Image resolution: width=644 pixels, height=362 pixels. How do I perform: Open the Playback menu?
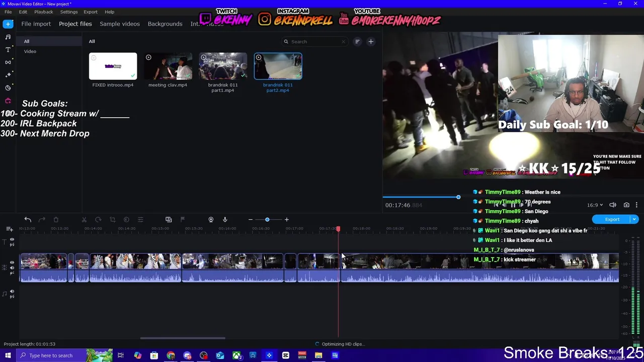(44, 12)
